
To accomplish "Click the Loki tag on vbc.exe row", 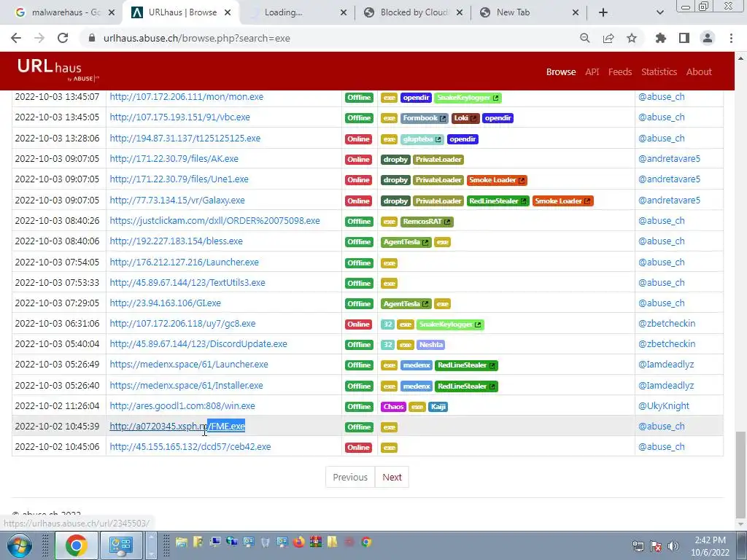I will [465, 118].
